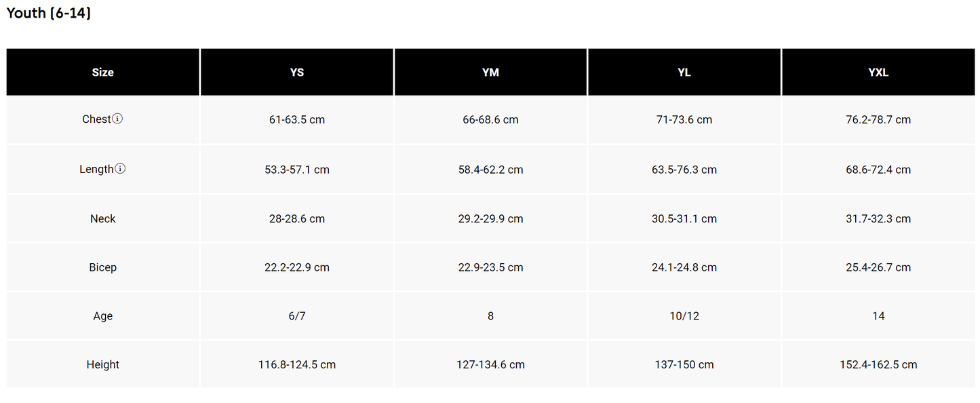The image size is (980, 403).
Task: Select the YM size column header
Action: click(x=490, y=72)
